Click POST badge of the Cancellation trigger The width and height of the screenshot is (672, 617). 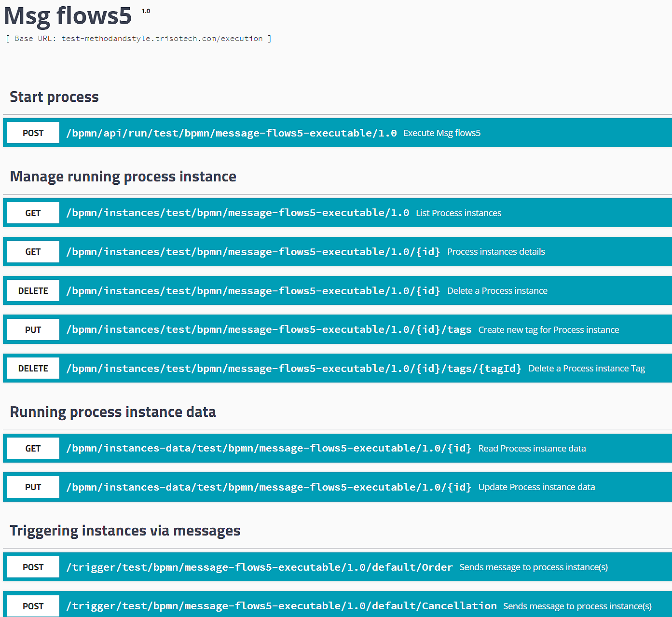(x=33, y=606)
